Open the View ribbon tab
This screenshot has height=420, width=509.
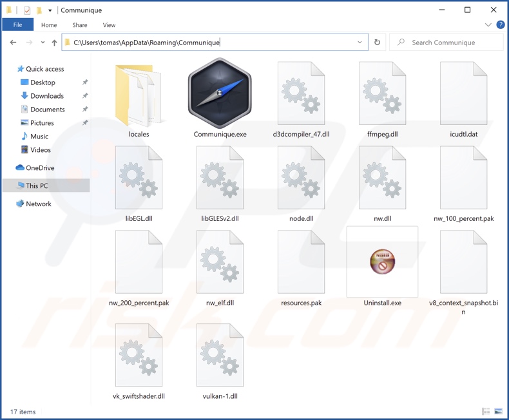[109, 25]
